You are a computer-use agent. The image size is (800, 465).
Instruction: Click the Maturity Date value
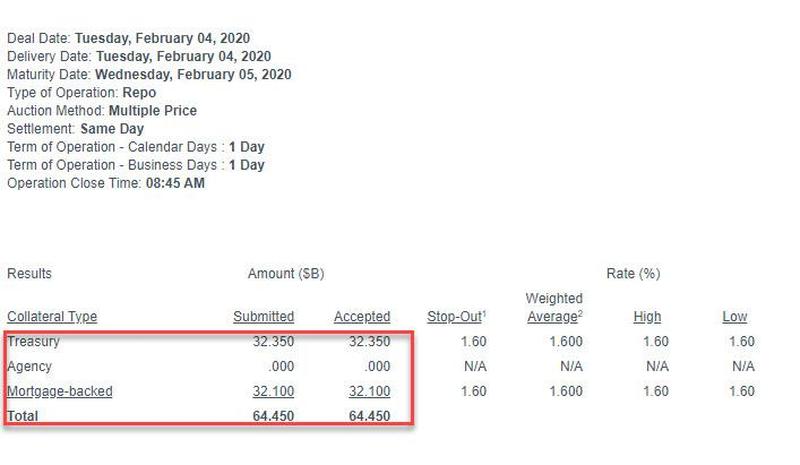(x=193, y=75)
